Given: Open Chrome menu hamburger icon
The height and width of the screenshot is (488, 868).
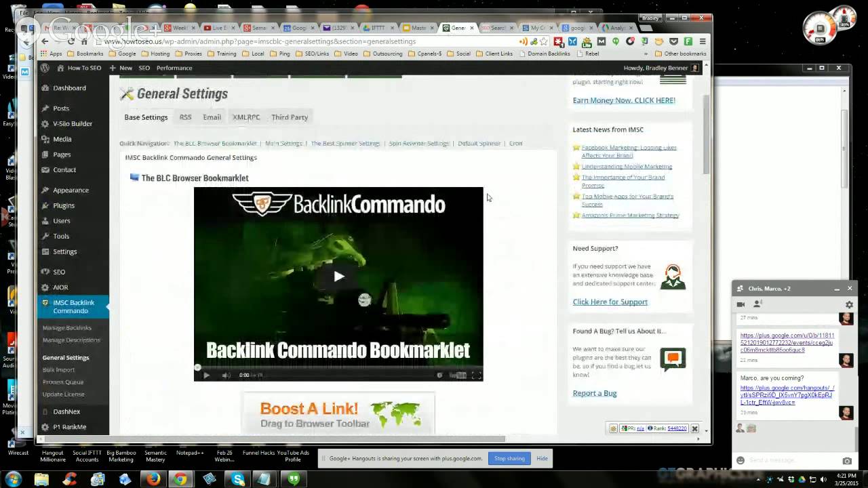Looking at the screenshot, I should tap(703, 41).
